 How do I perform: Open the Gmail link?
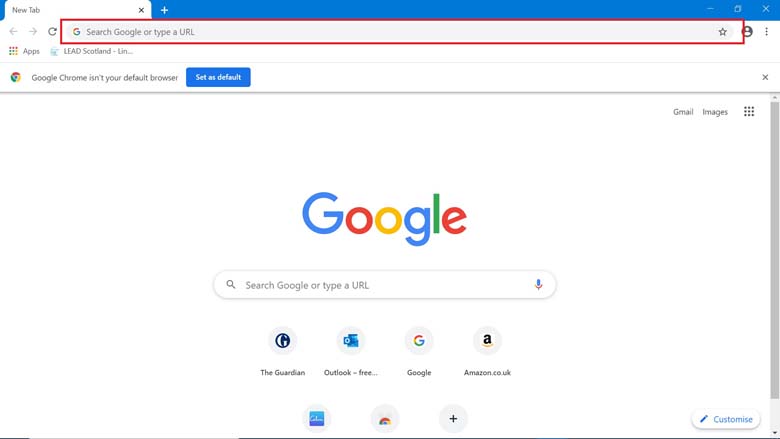point(683,112)
